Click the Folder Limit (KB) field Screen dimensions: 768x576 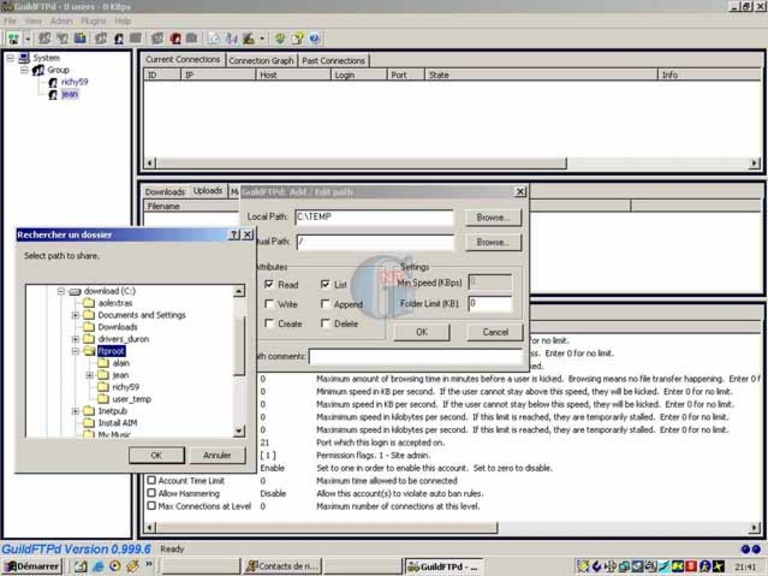point(490,304)
